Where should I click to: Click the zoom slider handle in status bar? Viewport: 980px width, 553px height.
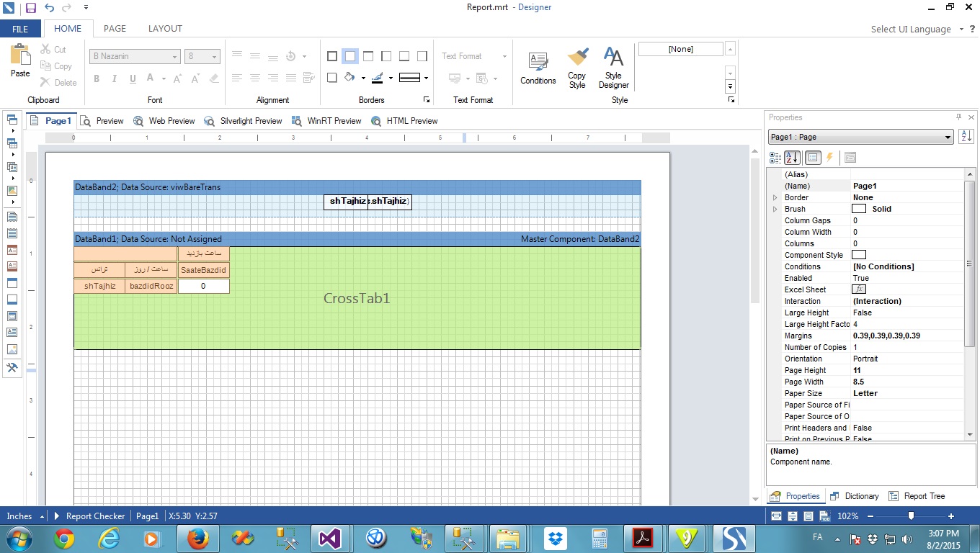912,516
